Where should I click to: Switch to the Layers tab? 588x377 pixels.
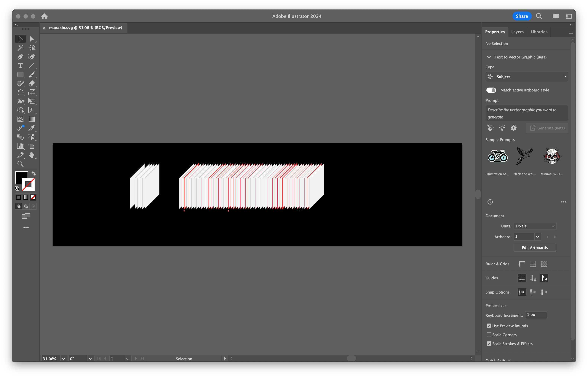(517, 32)
